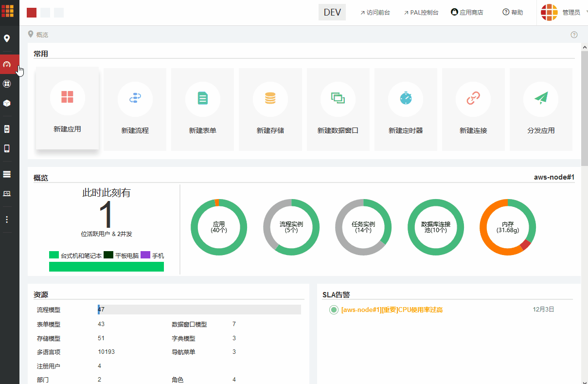Open the location pin sidebar icon

tap(7, 38)
